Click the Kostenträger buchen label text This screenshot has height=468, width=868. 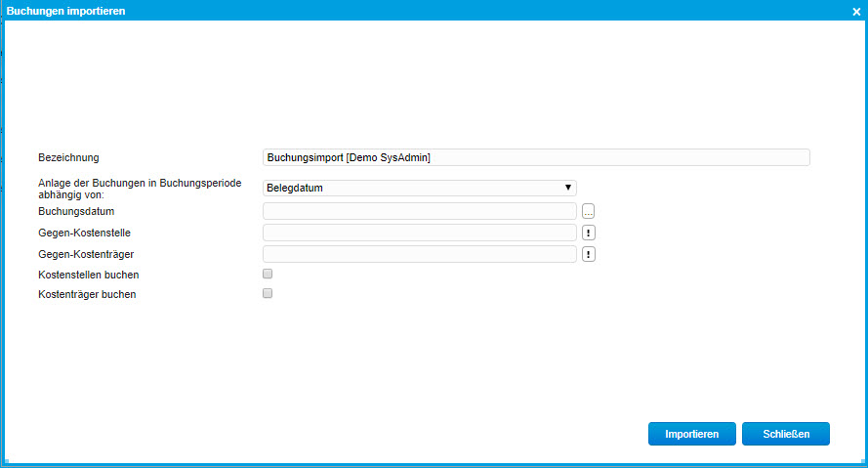(x=87, y=294)
